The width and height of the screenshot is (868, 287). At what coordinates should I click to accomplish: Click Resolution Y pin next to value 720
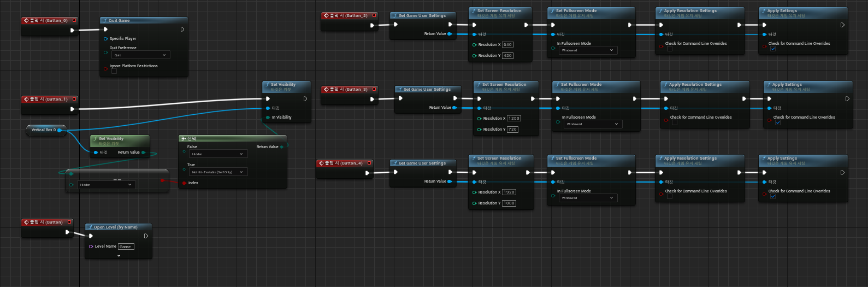tap(479, 130)
